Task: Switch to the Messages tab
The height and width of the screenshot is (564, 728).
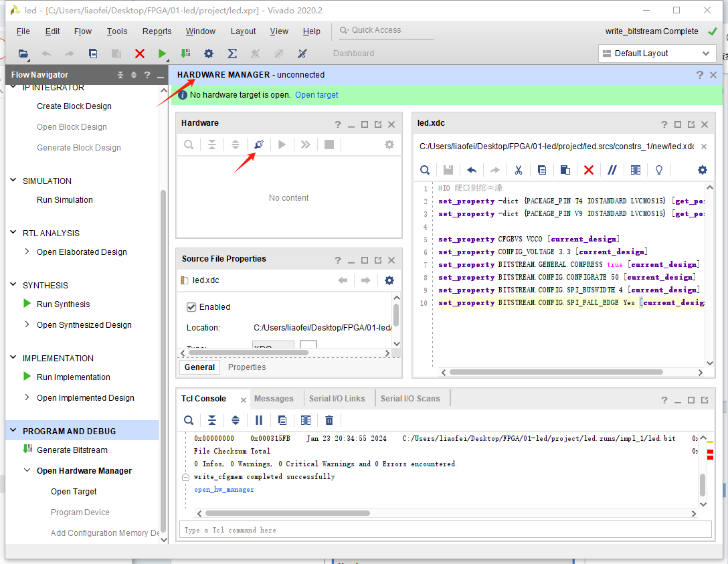Action: 274,398
